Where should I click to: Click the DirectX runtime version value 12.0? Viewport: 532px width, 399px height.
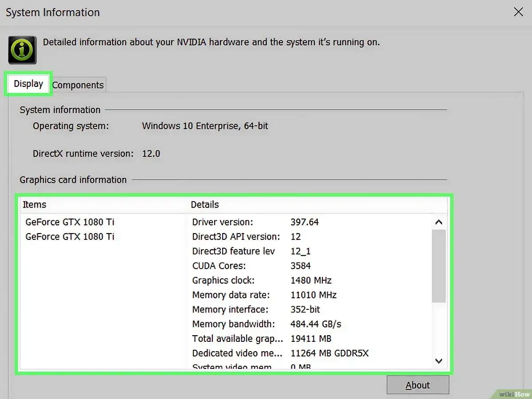[x=151, y=154]
